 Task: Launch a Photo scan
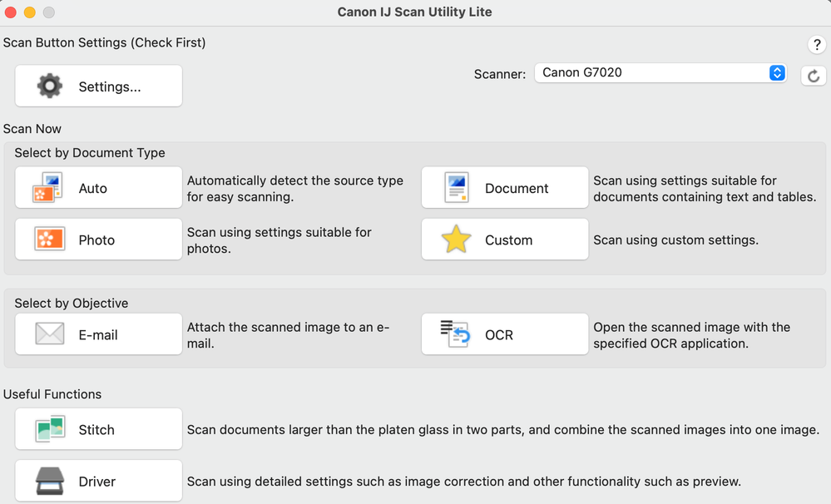(x=98, y=240)
